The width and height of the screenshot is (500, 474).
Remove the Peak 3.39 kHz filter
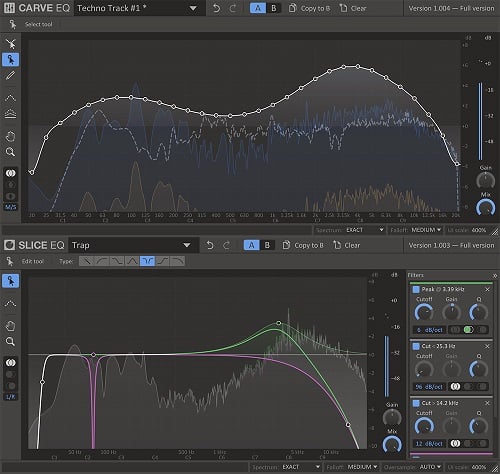coord(487,289)
